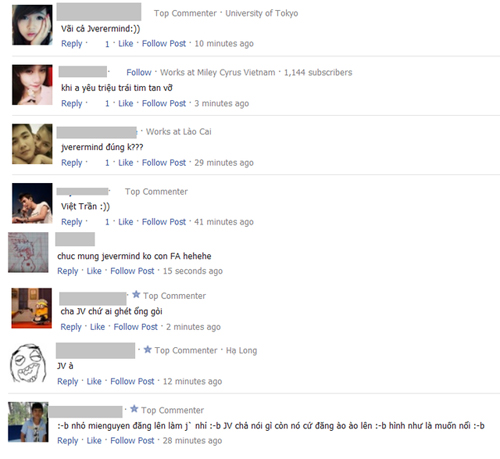Click the star icon on the 'cha JV' comment
Viewport: 500px width, 459px height.
[136, 295]
